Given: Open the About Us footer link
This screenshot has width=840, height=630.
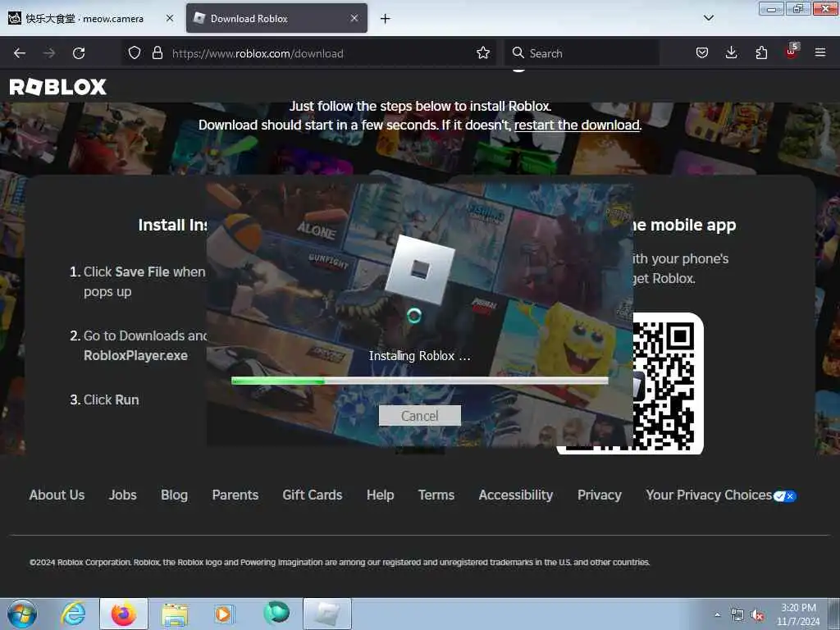Looking at the screenshot, I should pyautogui.click(x=57, y=495).
